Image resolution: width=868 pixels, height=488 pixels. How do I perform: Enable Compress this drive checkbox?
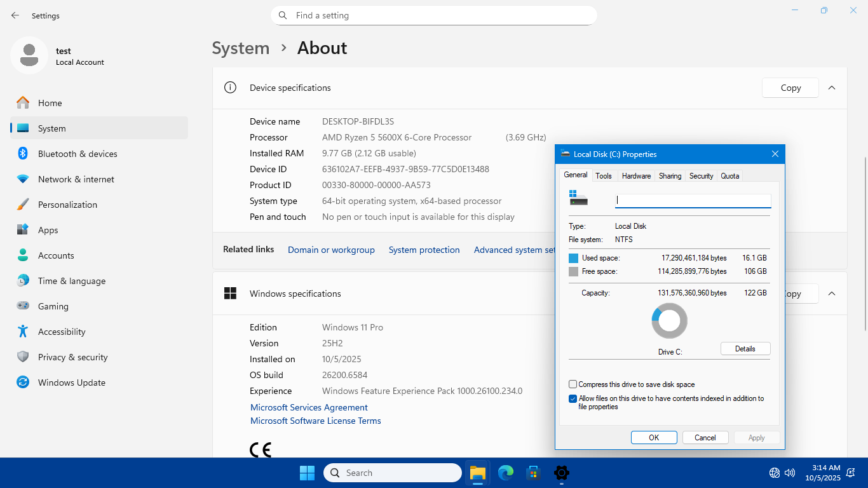[x=573, y=384]
